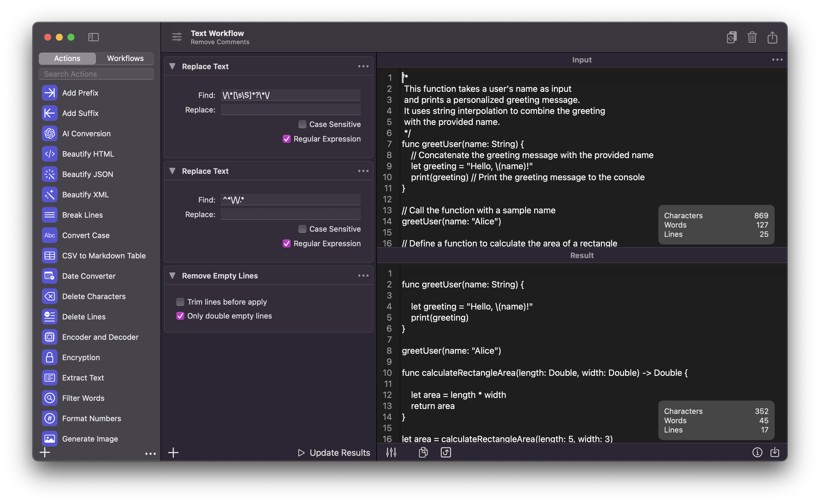820x504 pixels.
Task: Open the Input panel more options
Action: 777,60
